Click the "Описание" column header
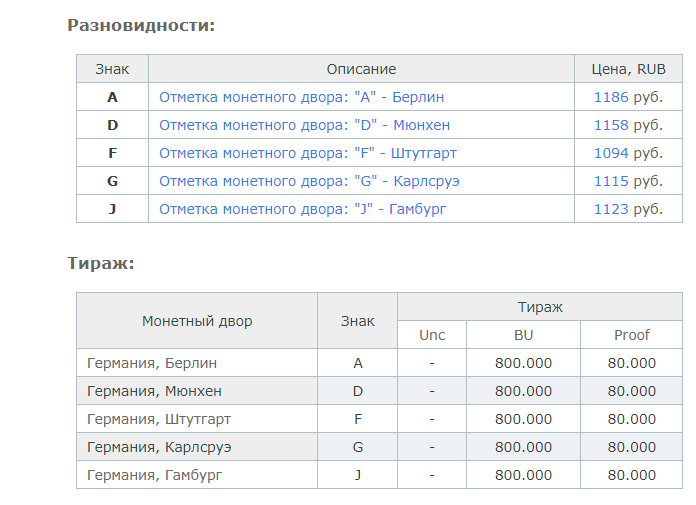The image size is (696, 505). [x=361, y=69]
